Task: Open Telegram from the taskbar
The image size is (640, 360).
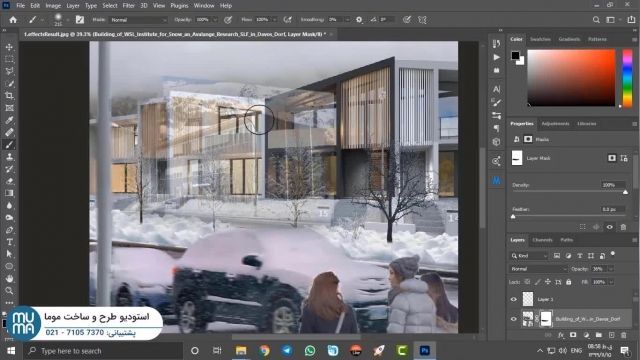Action: [287, 351]
